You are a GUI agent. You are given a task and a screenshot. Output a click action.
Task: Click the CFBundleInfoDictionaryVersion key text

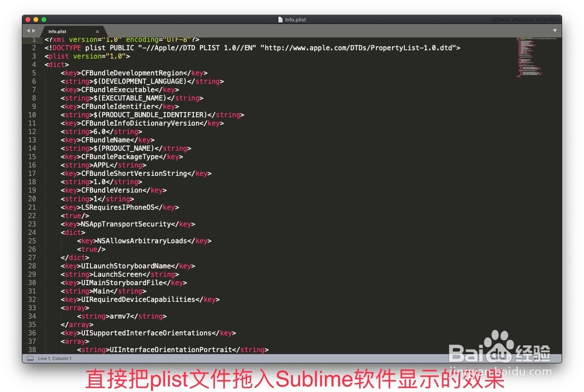140,123
